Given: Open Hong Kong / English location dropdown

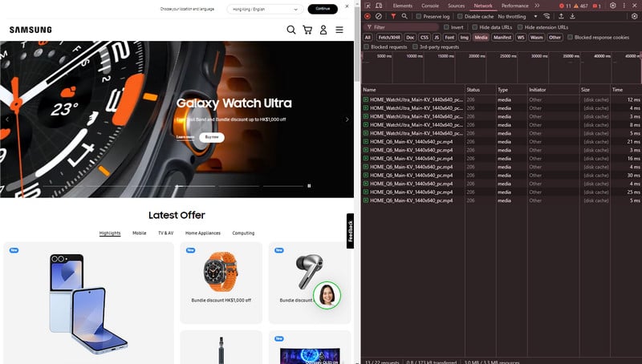Looking at the screenshot, I should (x=266, y=9).
